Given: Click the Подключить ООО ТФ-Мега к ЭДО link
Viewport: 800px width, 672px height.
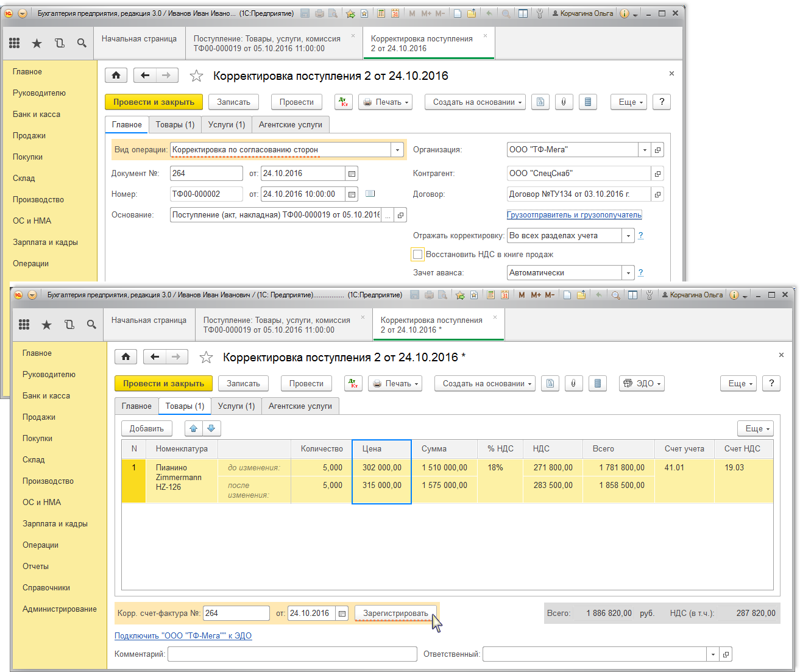Looking at the screenshot, I should [183, 635].
